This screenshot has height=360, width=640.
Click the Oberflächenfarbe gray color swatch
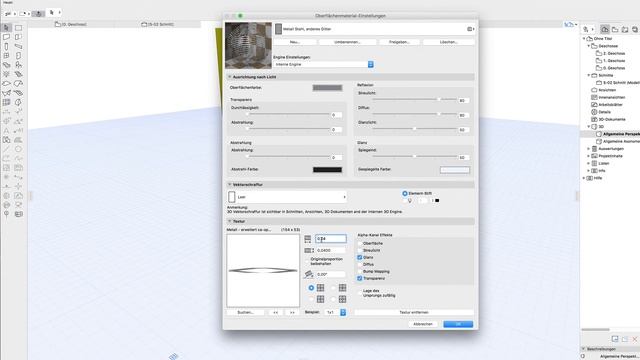tap(327, 88)
